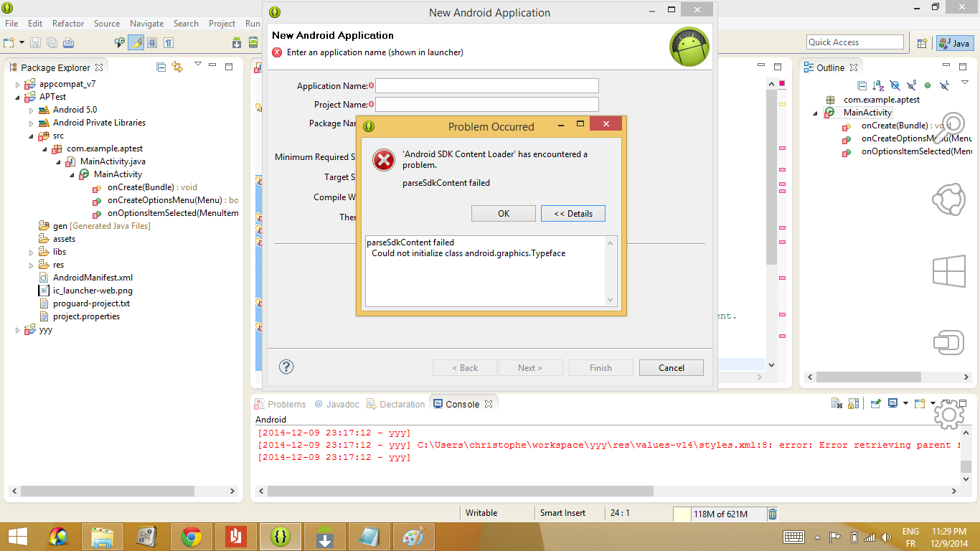Click the Open Type icon in toolbar
The image size is (980, 551).
[x=119, y=43]
